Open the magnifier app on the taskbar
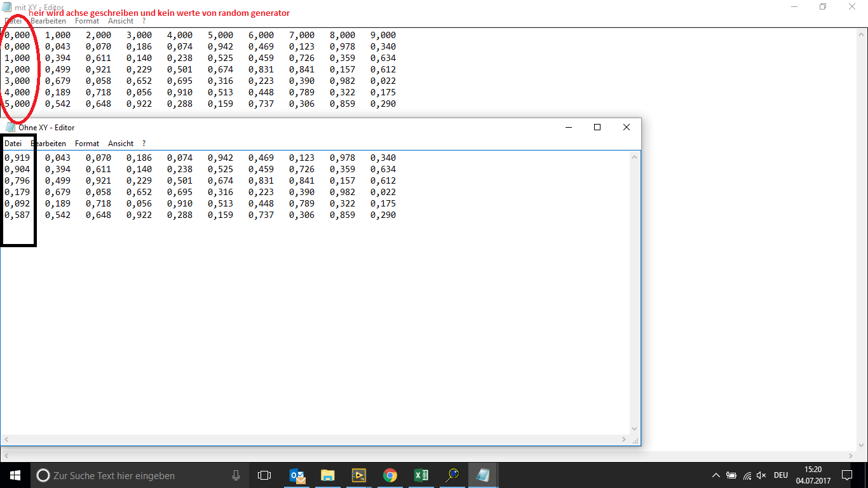The height and width of the screenshot is (488, 868). click(452, 475)
